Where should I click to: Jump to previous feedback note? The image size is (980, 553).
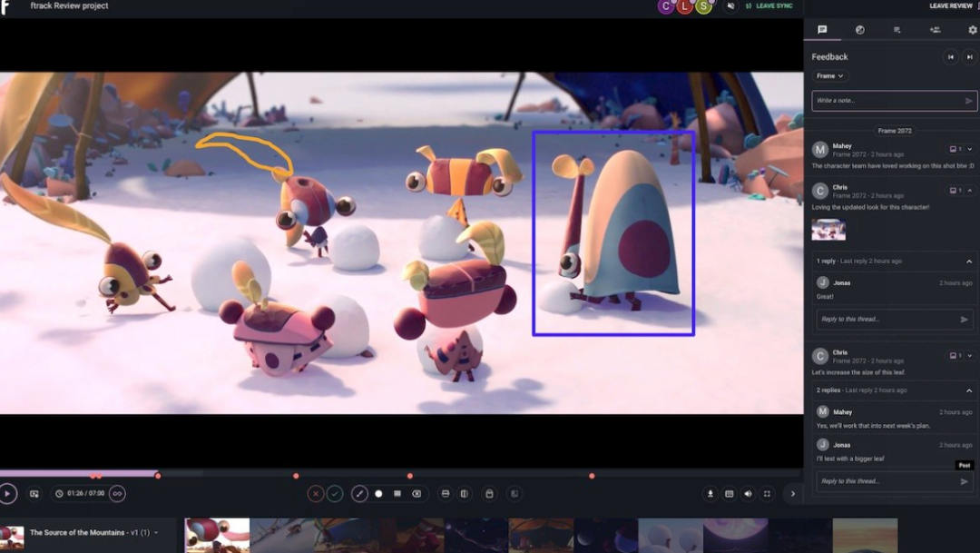(951, 57)
